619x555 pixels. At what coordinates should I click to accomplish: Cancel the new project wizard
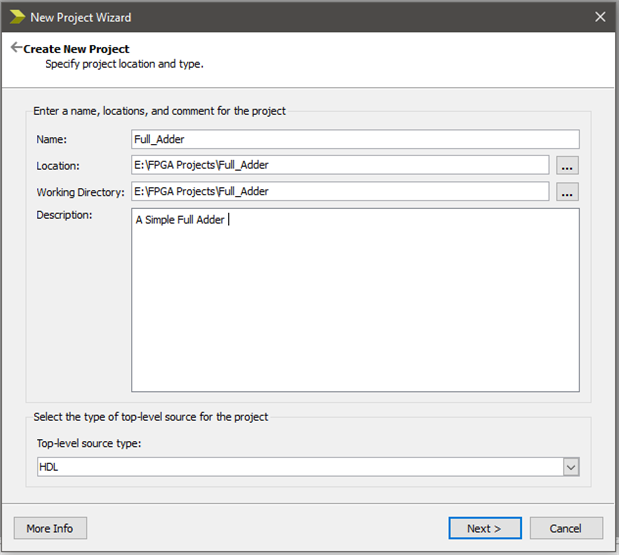tap(566, 528)
